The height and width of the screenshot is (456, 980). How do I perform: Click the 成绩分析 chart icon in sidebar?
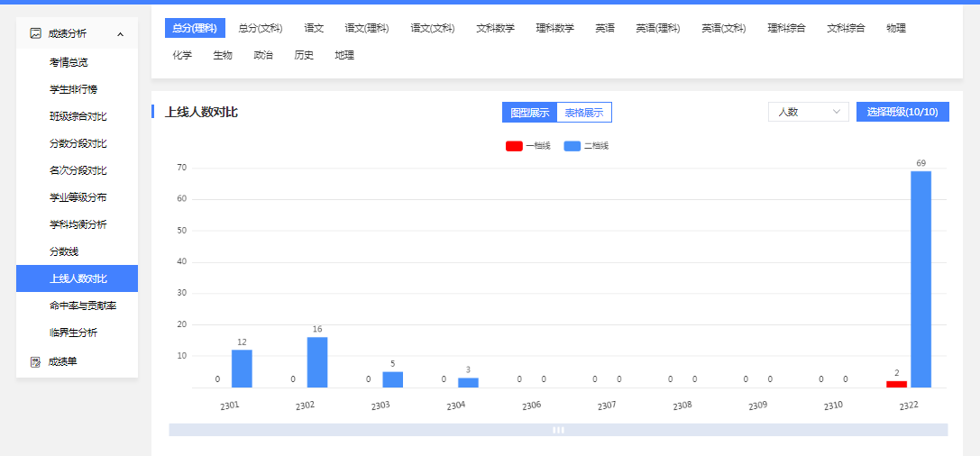36,33
